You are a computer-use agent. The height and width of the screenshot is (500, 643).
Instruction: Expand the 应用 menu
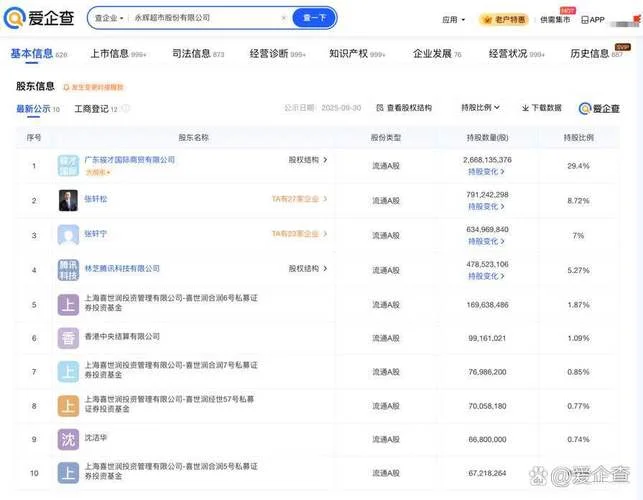(x=454, y=19)
